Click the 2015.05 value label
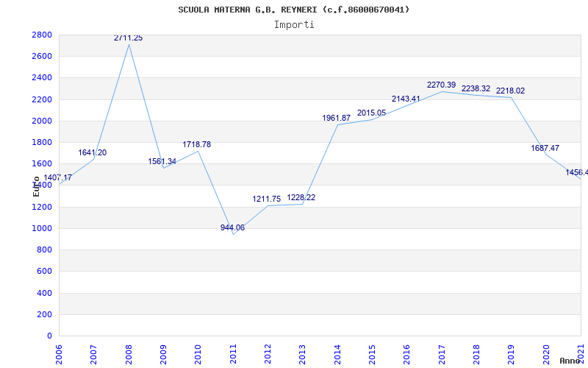This screenshot has width=588, height=368. [372, 113]
